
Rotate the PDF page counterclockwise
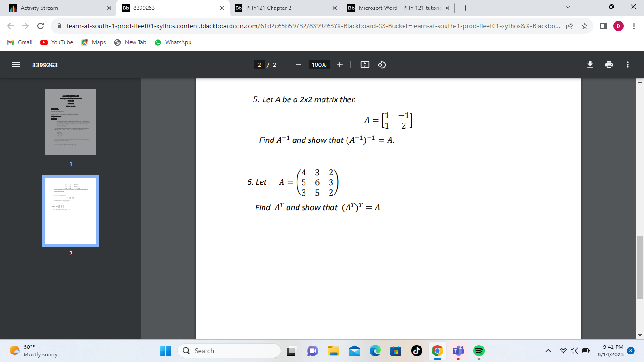pos(381,65)
